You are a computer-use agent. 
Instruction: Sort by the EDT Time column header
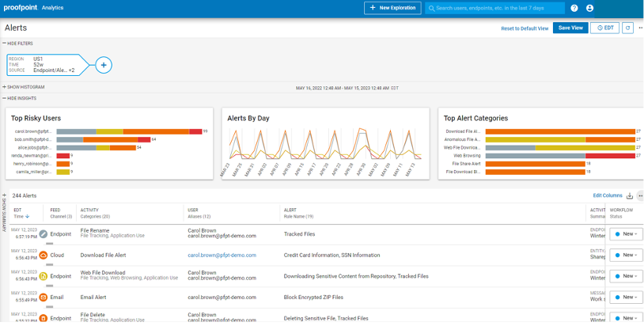tap(19, 213)
